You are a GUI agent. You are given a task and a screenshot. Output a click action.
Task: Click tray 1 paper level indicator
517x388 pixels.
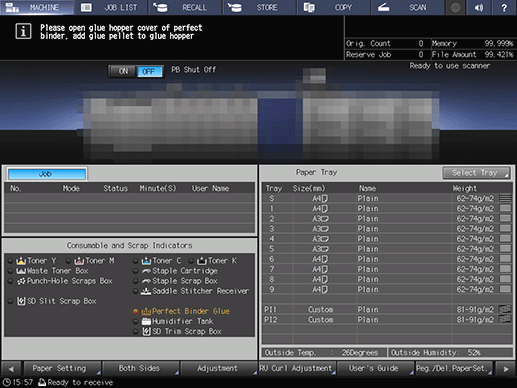coord(506,208)
